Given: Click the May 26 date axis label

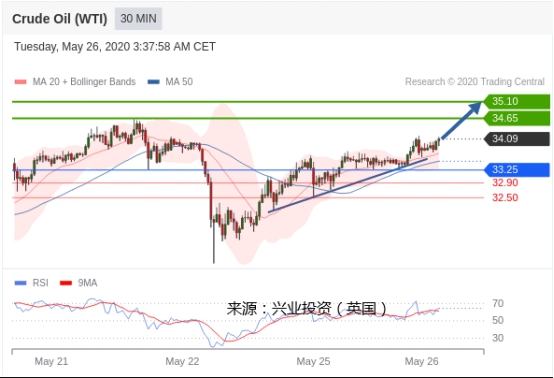Looking at the screenshot, I should tap(422, 361).
